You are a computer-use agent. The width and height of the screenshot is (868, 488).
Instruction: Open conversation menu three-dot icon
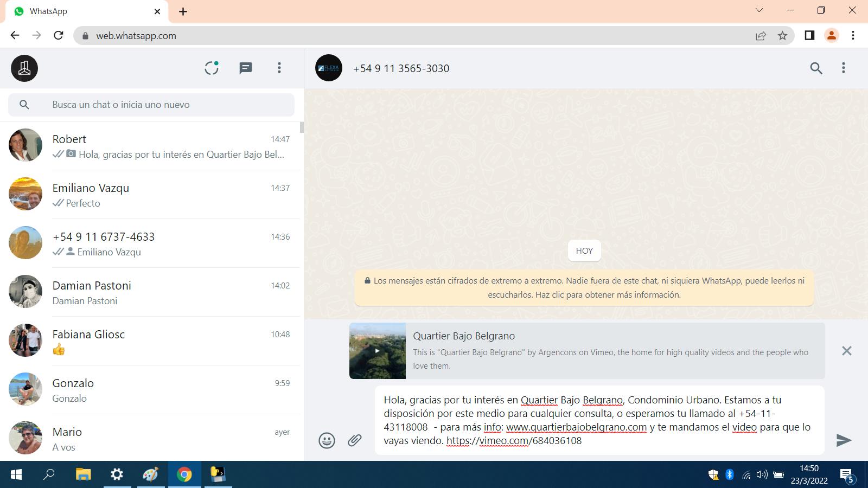tap(843, 68)
